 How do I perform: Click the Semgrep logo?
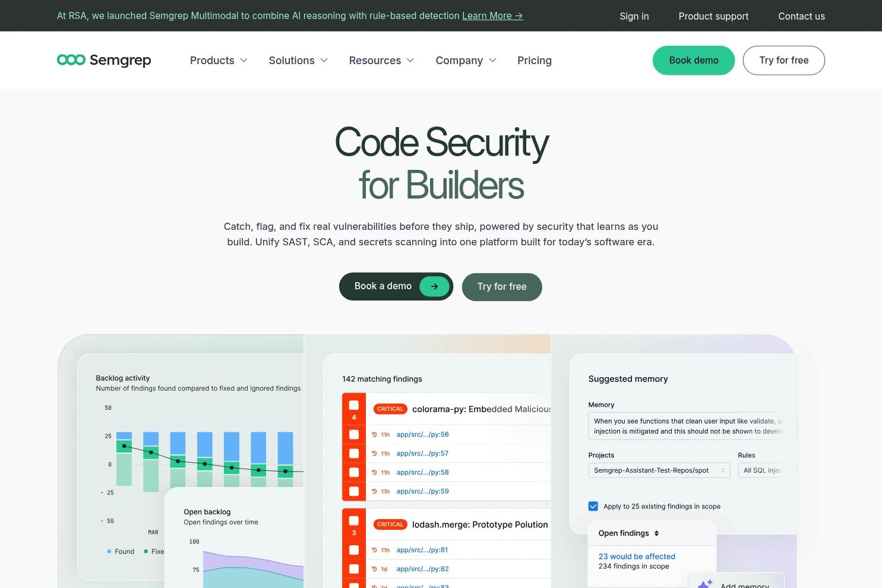[104, 60]
